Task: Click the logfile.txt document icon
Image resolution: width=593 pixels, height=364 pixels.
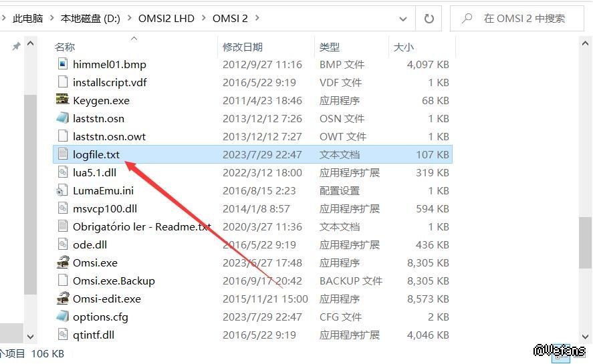Action: [x=62, y=154]
